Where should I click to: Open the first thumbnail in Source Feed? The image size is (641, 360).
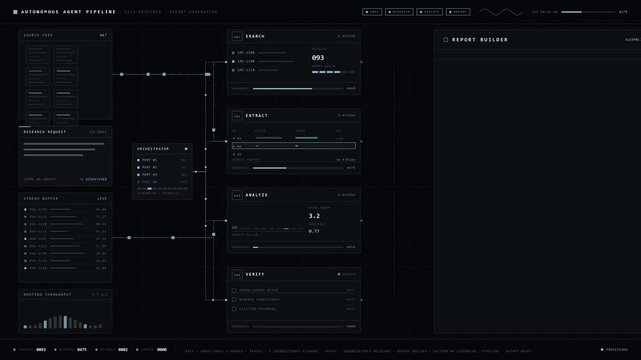(38, 55)
